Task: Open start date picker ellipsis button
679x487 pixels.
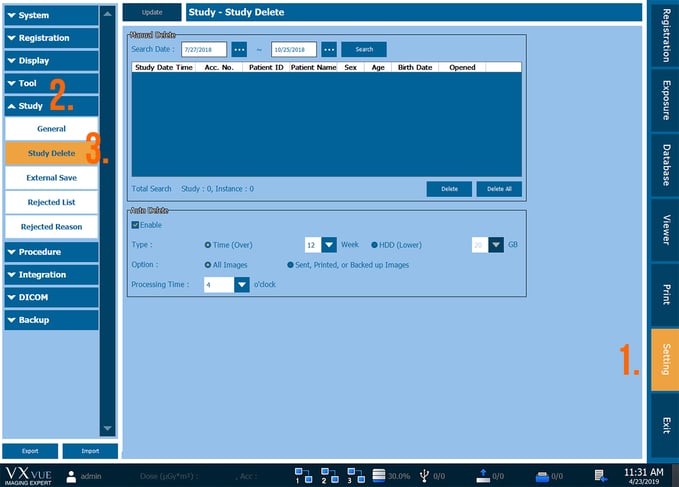Action: coord(239,49)
